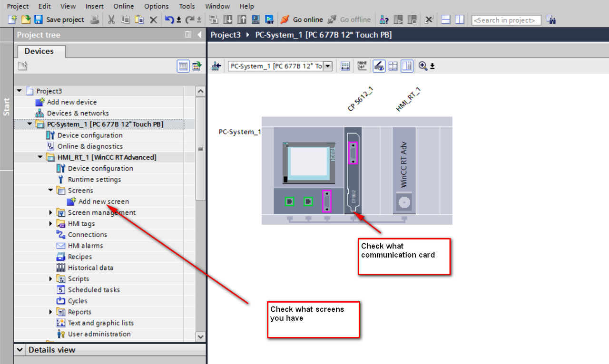
Task: Click Add new device item
Action: (x=71, y=102)
